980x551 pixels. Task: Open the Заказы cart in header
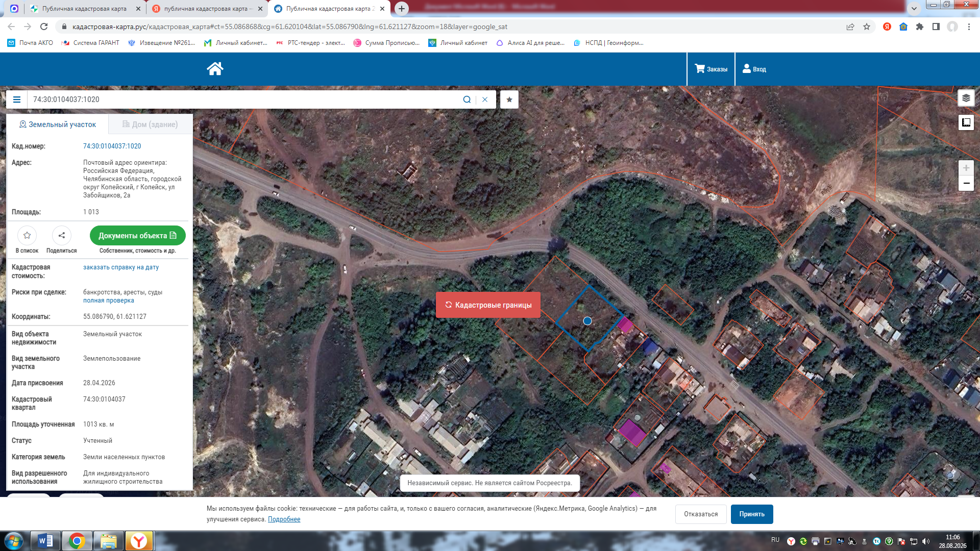coord(711,69)
